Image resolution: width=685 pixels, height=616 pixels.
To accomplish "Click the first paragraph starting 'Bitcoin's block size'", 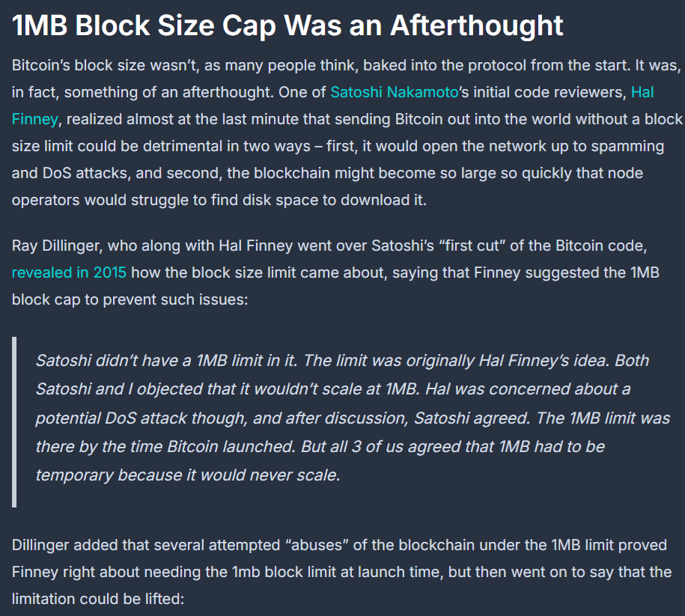I will coord(347,132).
